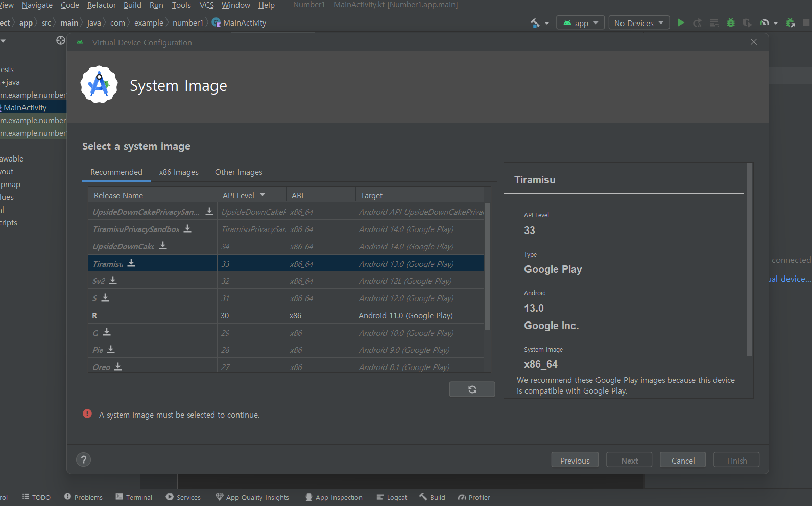Open the hammer build options arrow
Screen dimensions: 812x506
(547, 23)
